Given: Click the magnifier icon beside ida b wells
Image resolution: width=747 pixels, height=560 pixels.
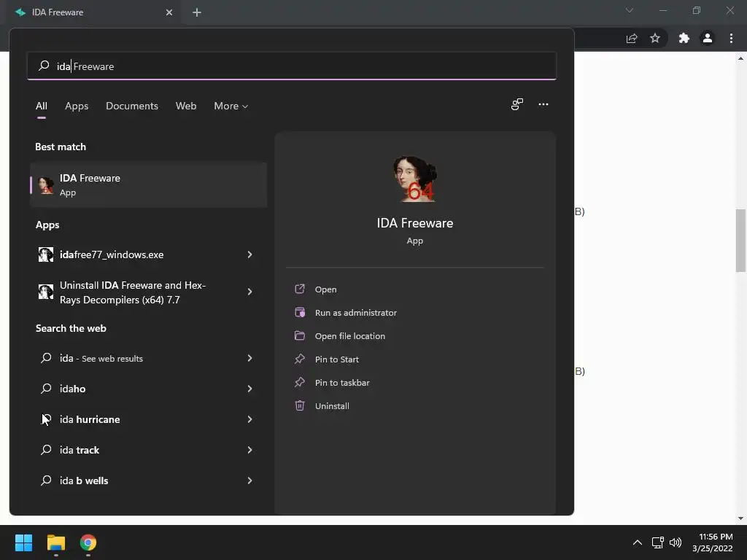Looking at the screenshot, I should click(46, 481).
